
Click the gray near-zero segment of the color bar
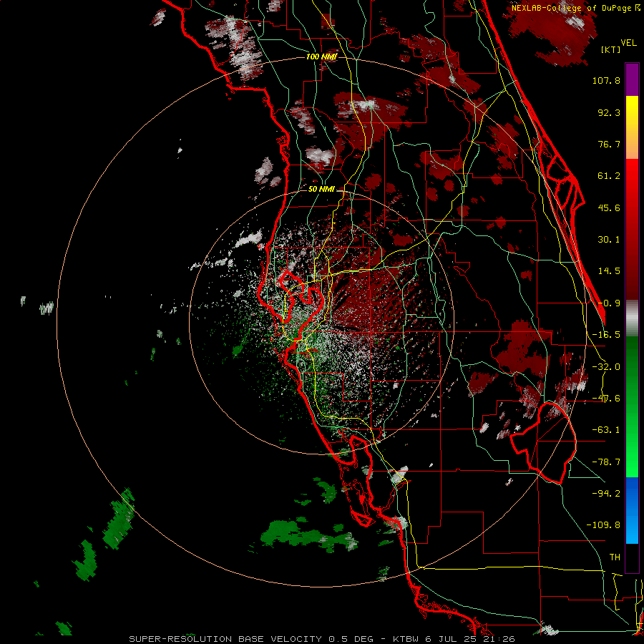[x=632, y=318]
